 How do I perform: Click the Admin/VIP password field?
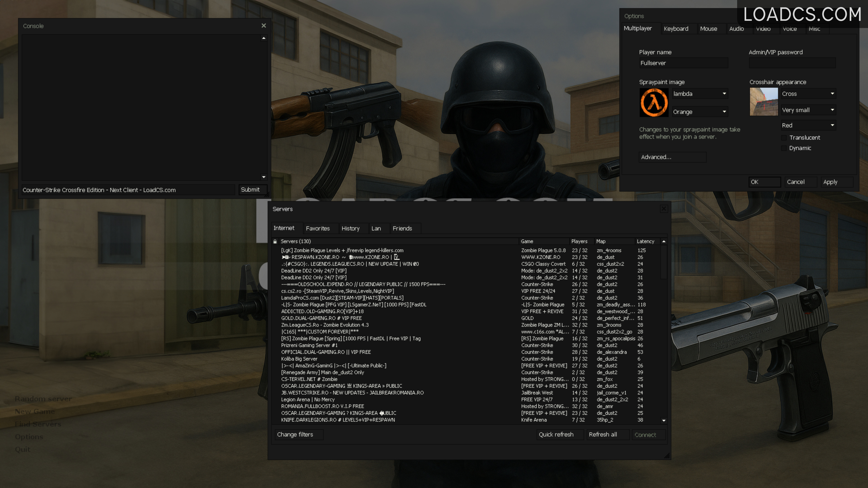coord(792,63)
